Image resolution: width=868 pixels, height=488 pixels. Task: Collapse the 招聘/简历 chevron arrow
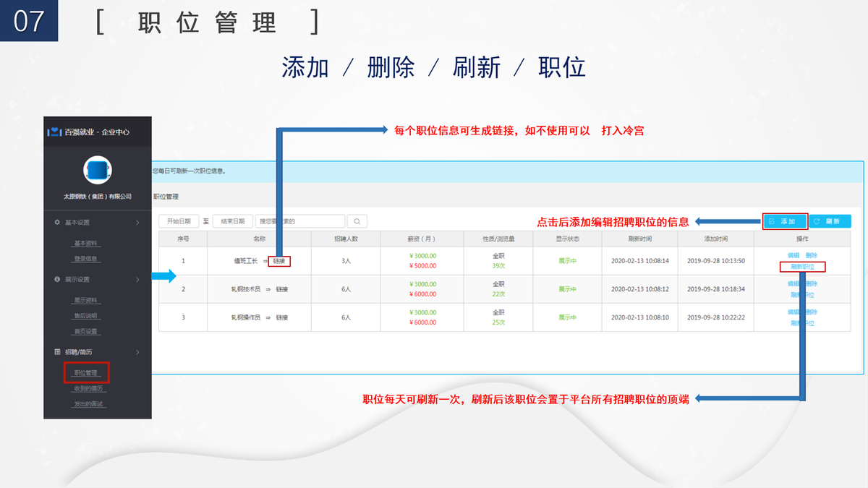137,352
